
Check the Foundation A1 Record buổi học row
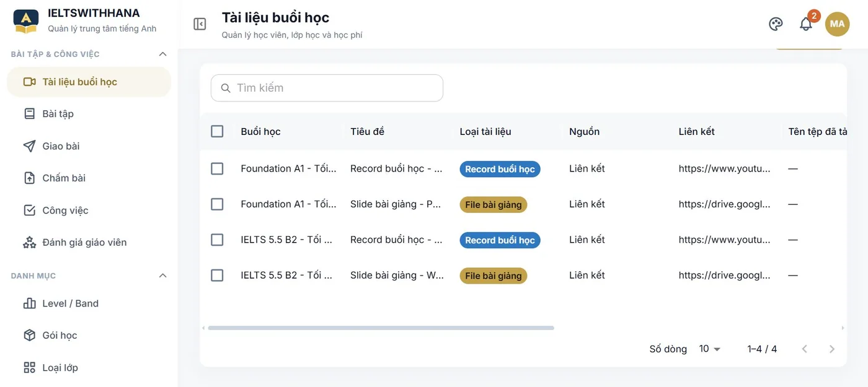tap(217, 168)
